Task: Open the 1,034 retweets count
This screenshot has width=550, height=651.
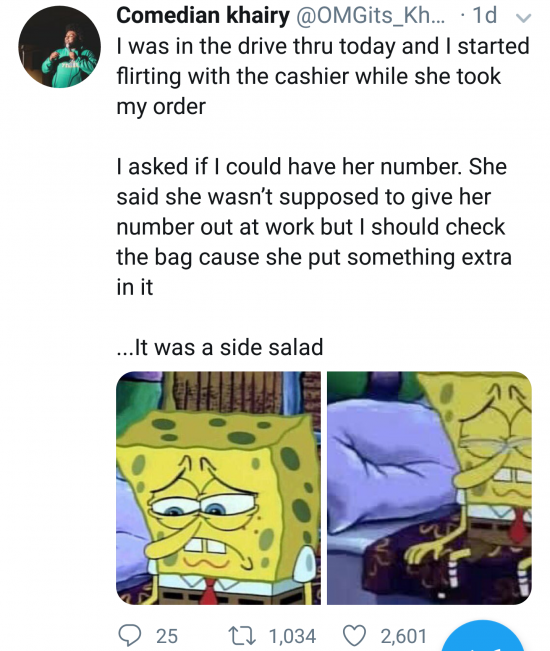Action: click(293, 636)
